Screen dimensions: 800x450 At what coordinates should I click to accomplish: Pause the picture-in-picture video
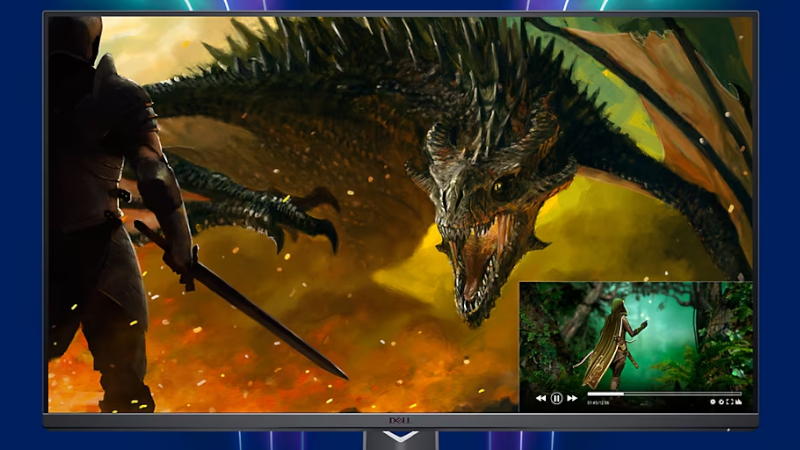(x=556, y=398)
